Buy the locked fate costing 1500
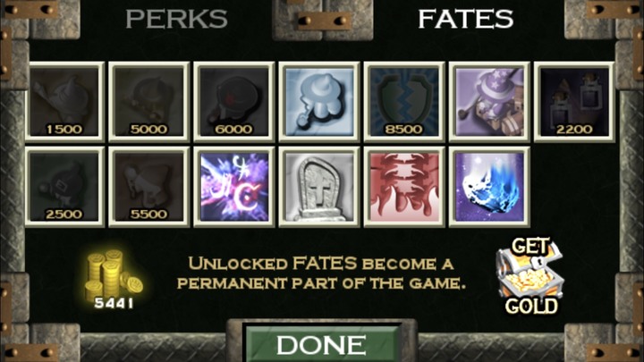 point(64,101)
